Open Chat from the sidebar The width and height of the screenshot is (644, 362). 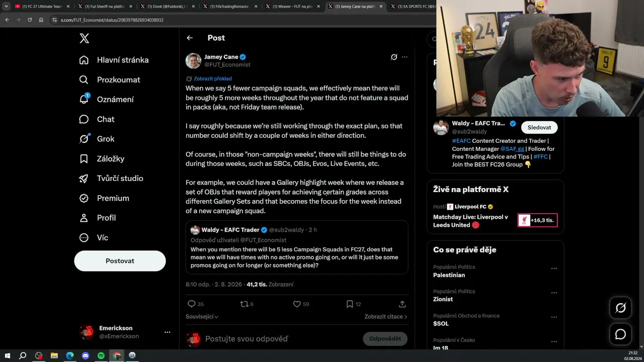click(x=97, y=119)
